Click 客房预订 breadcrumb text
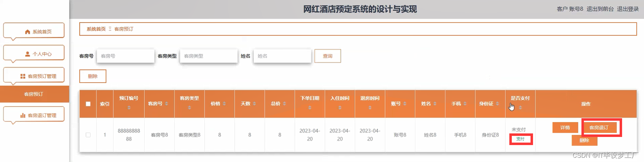Image resolution: width=644 pixels, height=162 pixels. [124, 29]
